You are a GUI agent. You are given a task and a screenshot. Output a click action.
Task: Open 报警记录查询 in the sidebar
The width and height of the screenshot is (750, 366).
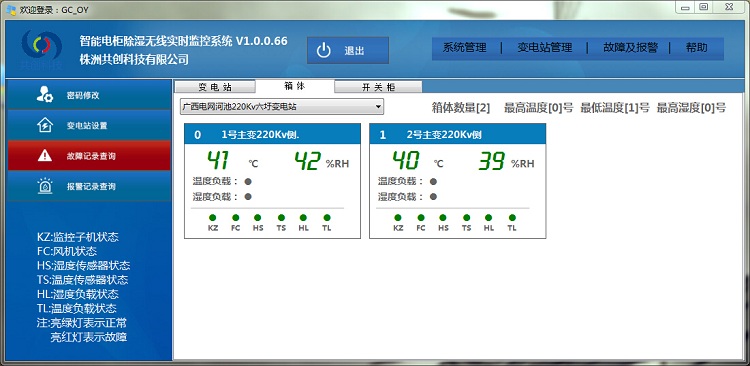(89, 186)
